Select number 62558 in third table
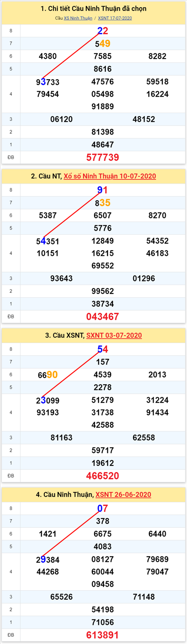Viewport: 187px width, 644px height. [x=144, y=438]
